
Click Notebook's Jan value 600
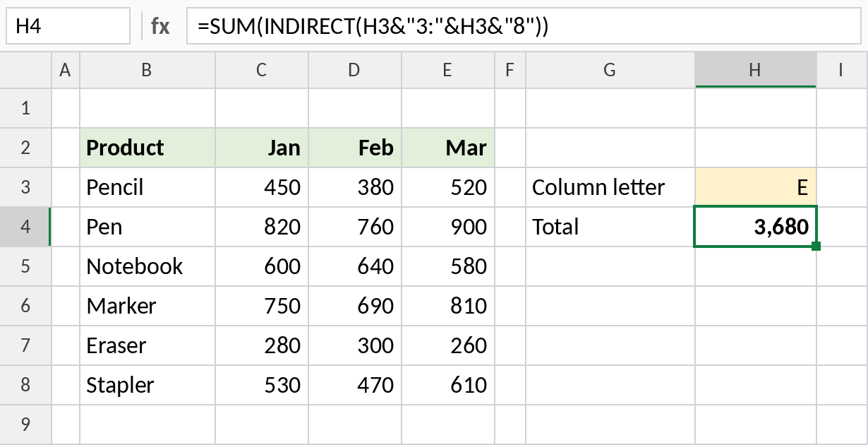tap(262, 266)
